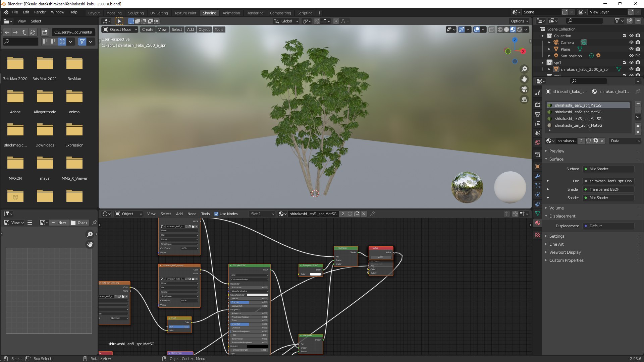Hide the Camera object in outliner
Image resolution: width=644 pixels, height=362 pixels.
pyautogui.click(x=631, y=43)
